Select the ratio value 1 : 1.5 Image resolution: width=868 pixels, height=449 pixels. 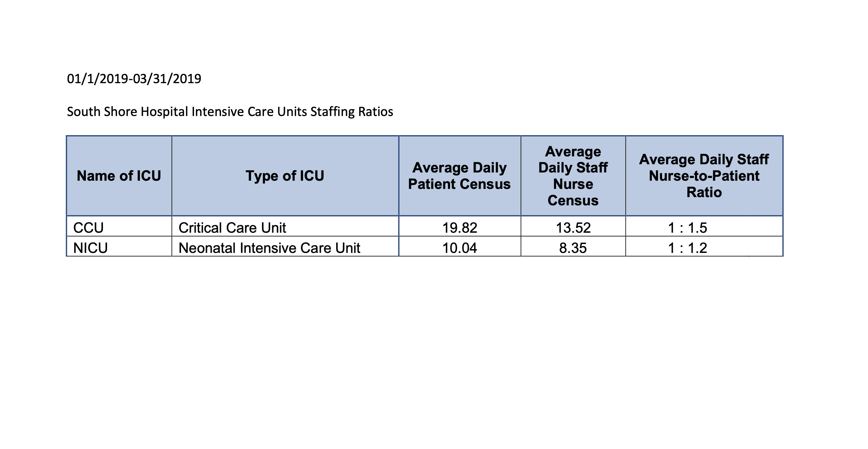687,228
